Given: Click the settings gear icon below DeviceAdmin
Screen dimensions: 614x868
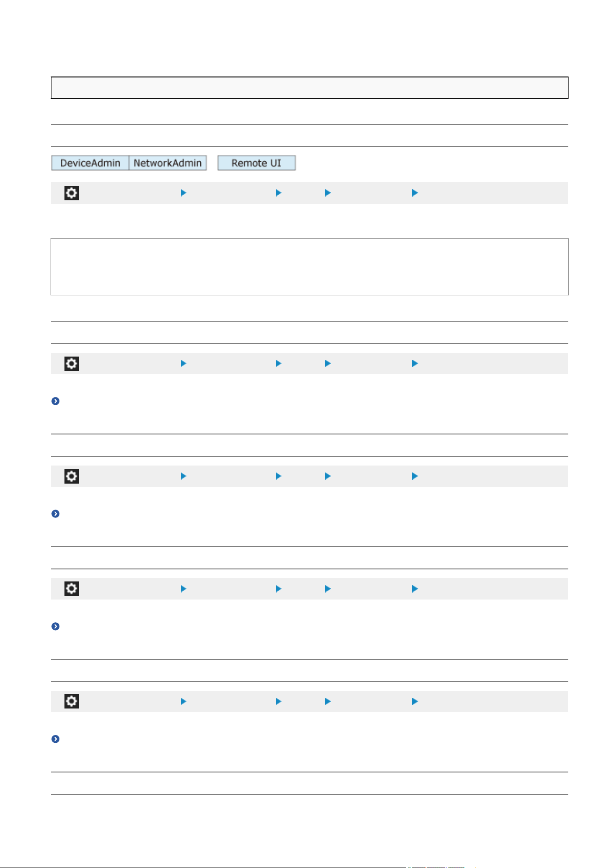Looking at the screenshot, I should click(71, 193).
